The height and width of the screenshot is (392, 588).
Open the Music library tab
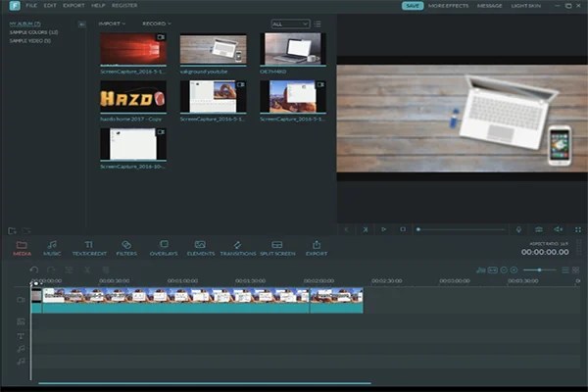click(52, 248)
